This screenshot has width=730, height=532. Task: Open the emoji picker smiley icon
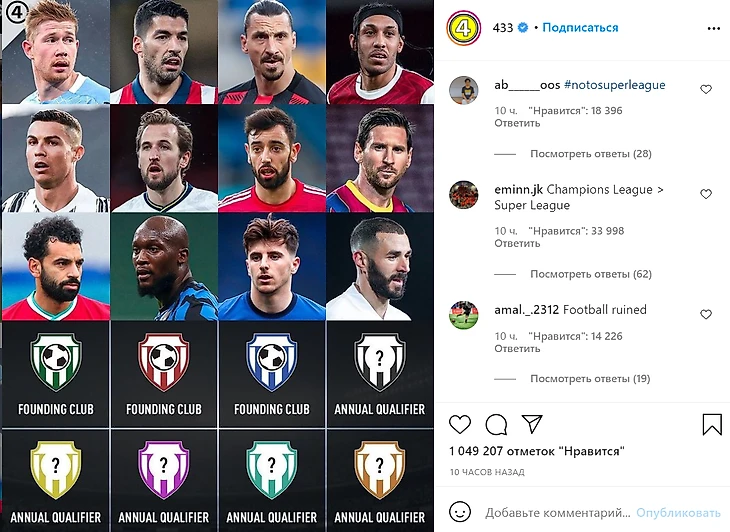tap(460, 512)
